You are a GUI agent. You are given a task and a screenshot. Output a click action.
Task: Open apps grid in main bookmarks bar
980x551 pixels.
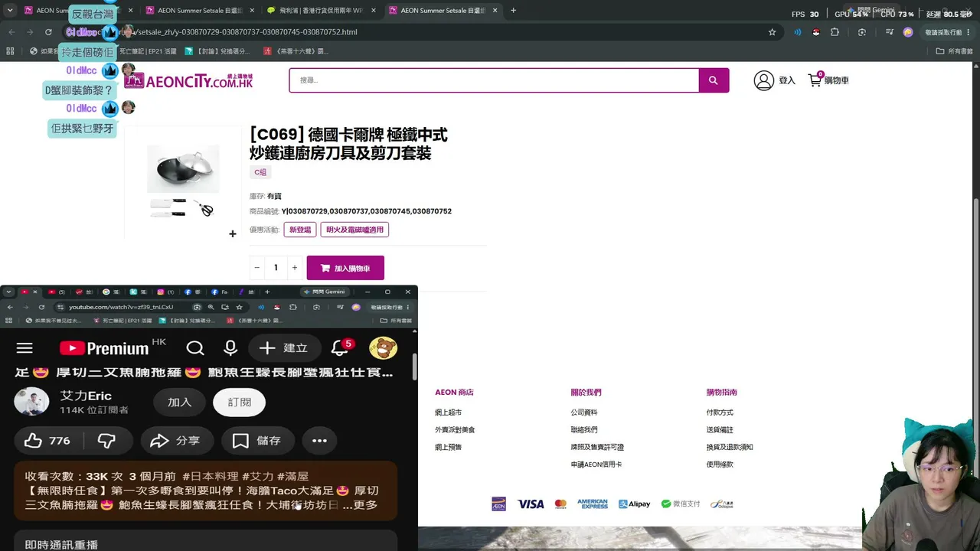click(10, 51)
